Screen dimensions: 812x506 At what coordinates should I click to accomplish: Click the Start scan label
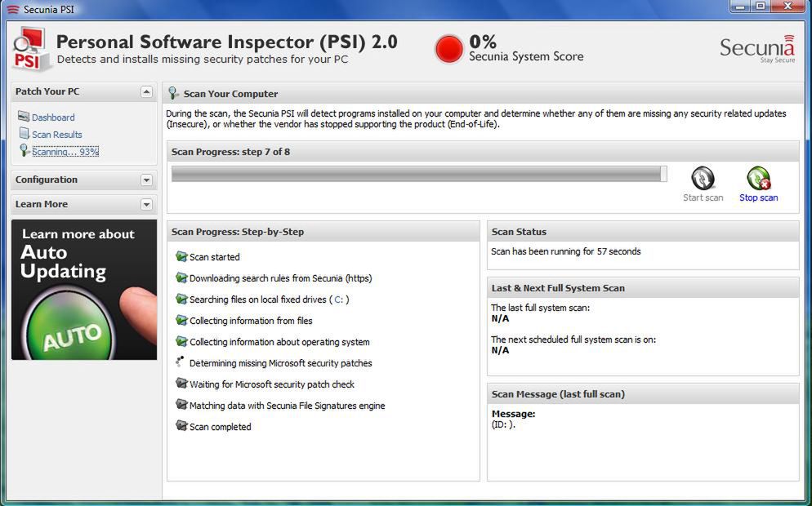[x=703, y=198]
